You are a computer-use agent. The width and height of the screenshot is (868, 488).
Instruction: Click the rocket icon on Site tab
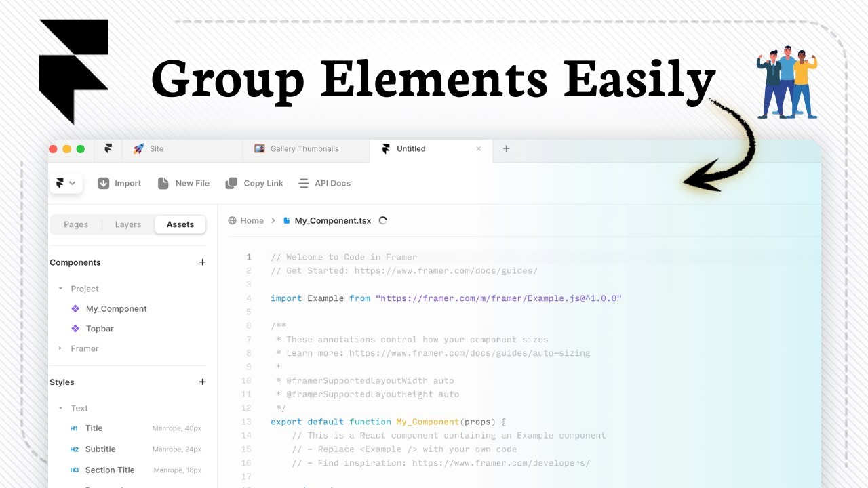tap(138, 148)
